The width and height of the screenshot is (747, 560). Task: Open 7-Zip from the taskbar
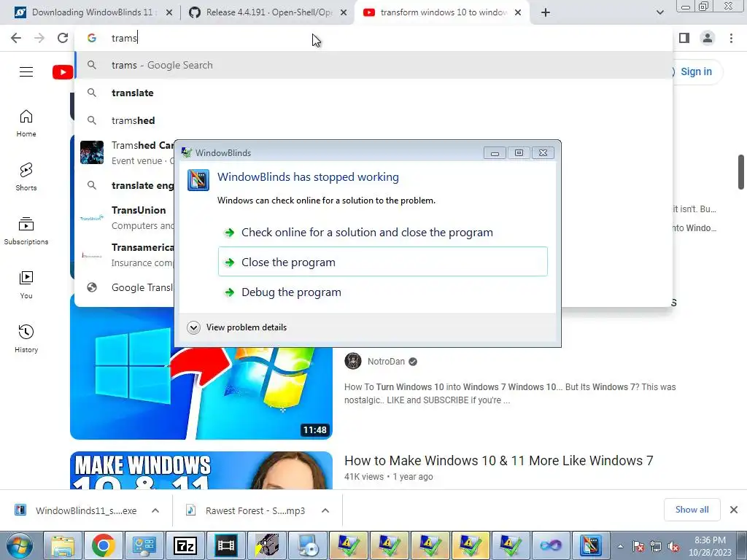[x=185, y=545]
